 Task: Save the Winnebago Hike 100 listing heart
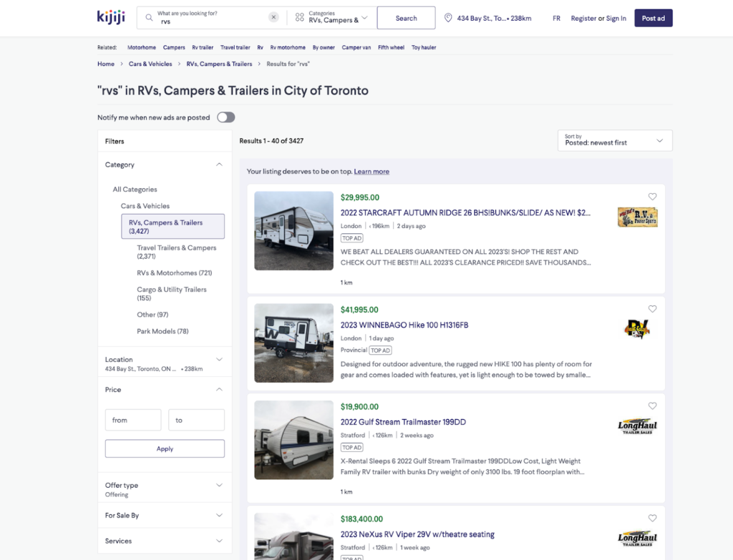coord(652,309)
